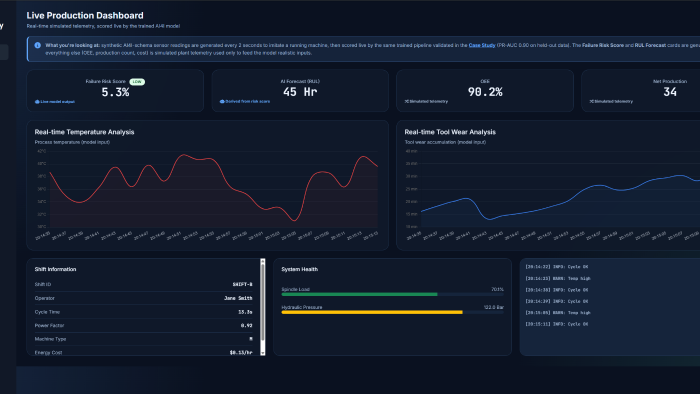
Task: Click the last WARN Temp high log entry
Action: tap(558, 313)
